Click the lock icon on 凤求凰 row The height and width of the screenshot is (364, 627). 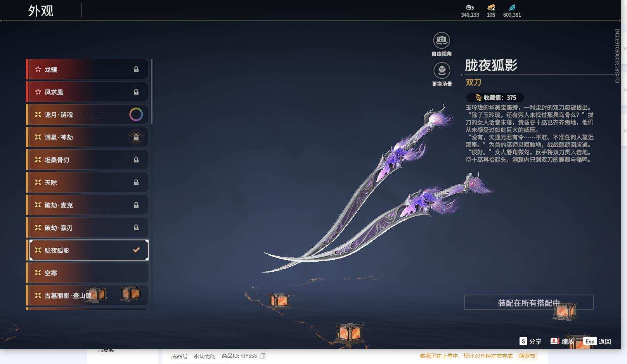(136, 92)
